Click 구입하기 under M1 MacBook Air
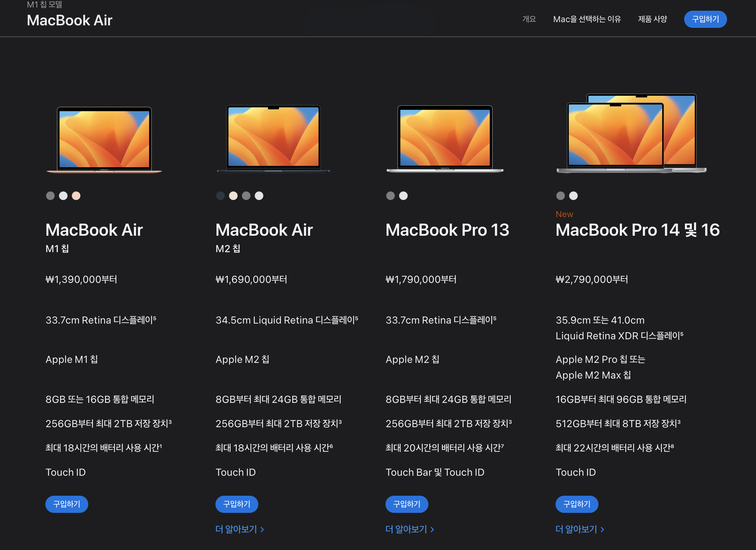The width and height of the screenshot is (756, 550). point(67,504)
